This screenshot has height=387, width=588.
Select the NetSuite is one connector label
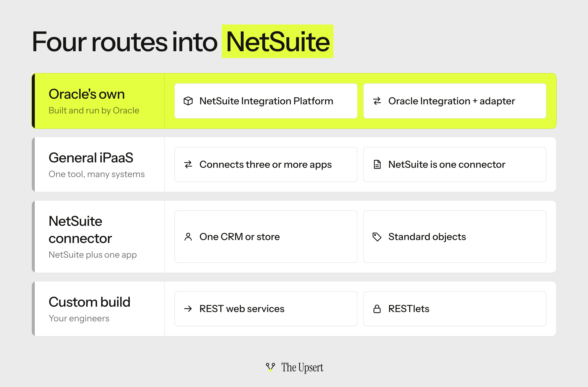[x=447, y=165]
